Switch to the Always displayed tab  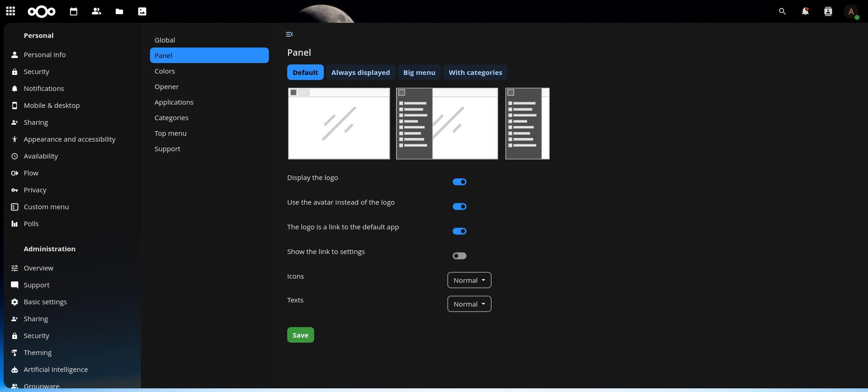point(360,73)
